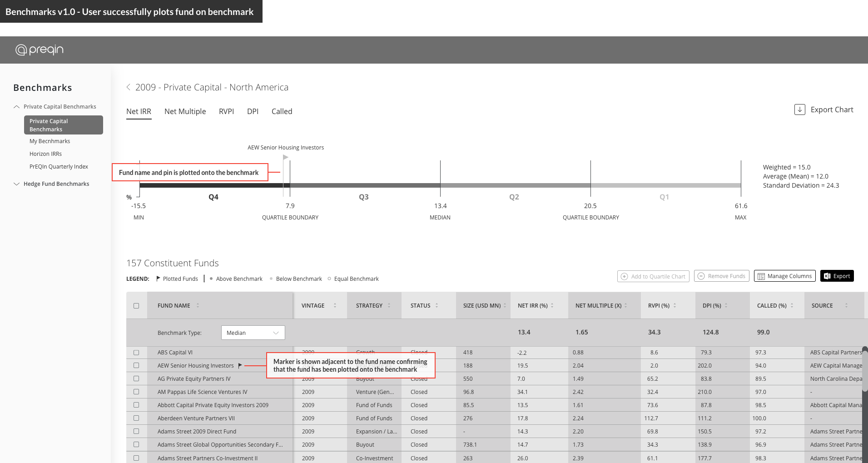Check the AEW Senior Housing Investors row checkbox
Viewport: 868px width, 463px height.
[136, 365]
